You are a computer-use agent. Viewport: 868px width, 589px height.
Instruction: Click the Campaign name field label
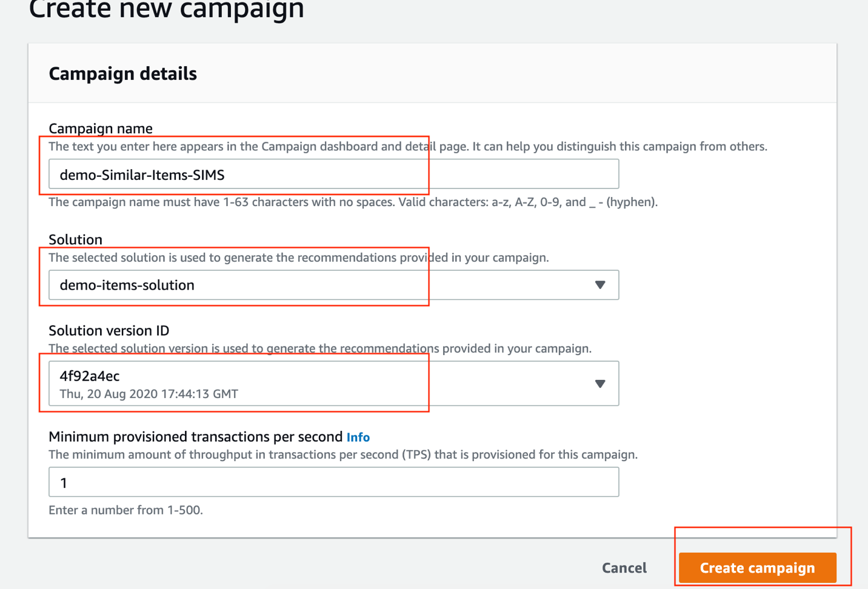point(101,128)
